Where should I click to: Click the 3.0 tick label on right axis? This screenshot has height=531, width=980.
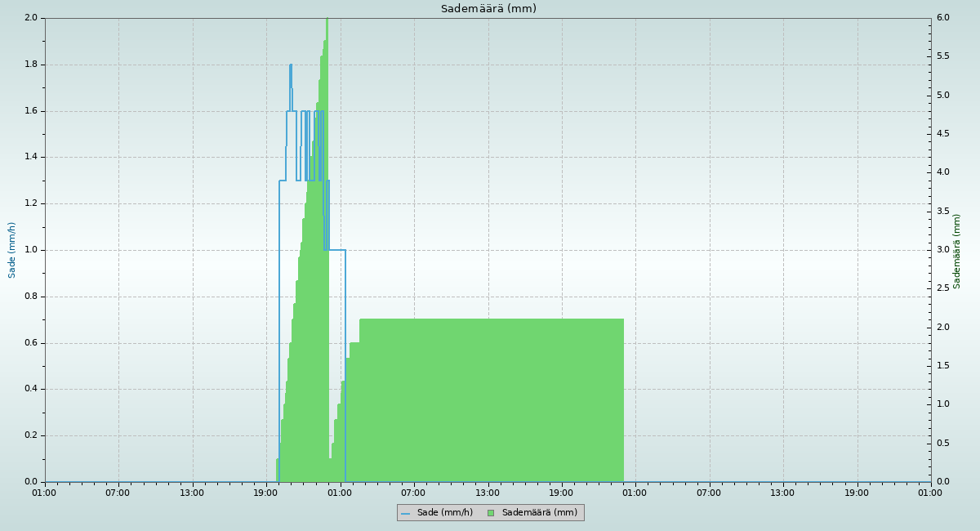click(942, 250)
